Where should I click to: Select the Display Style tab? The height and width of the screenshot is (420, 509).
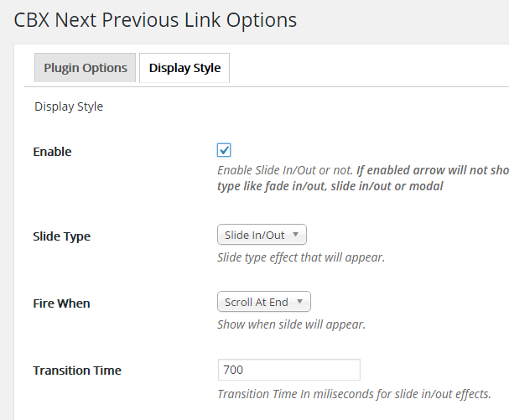click(x=184, y=68)
